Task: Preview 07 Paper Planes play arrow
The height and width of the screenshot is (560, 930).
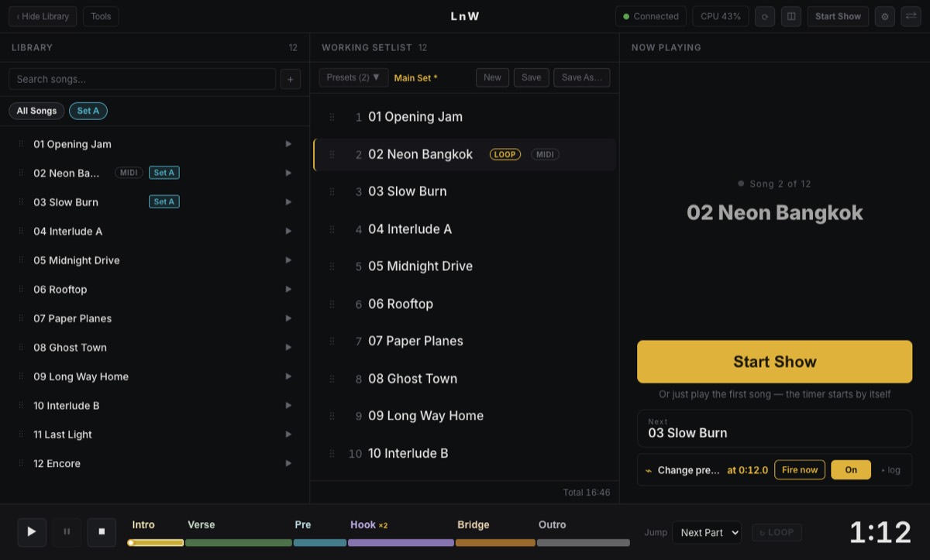Action: [288, 318]
